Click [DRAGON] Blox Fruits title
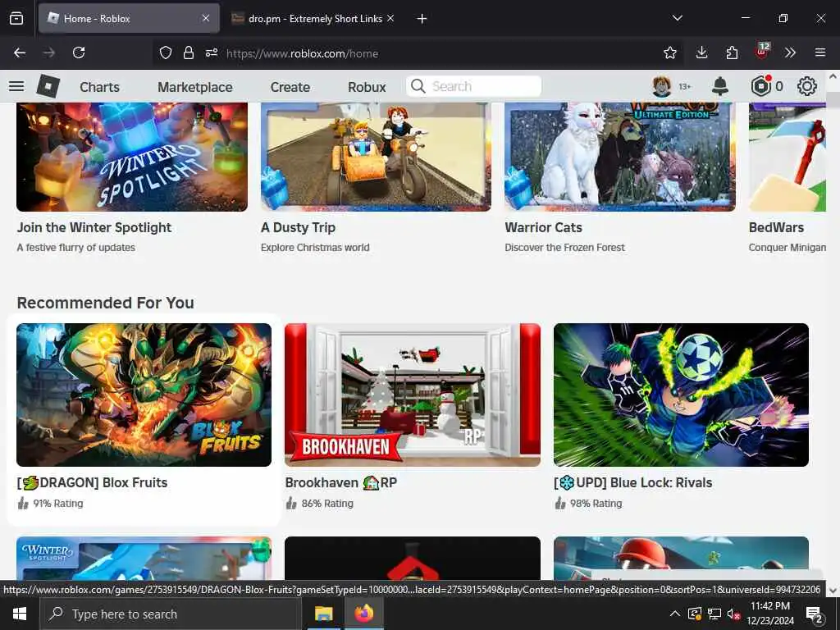This screenshot has height=630, width=840. pos(92,482)
